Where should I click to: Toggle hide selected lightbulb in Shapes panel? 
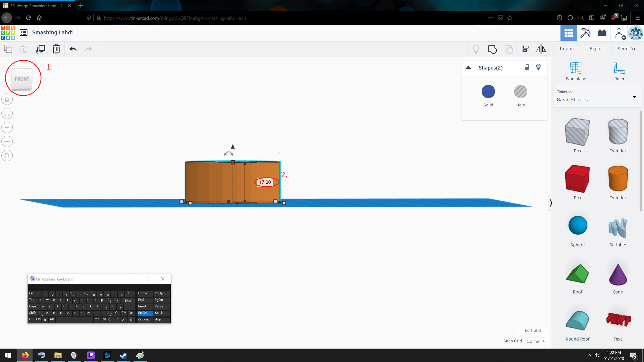pyautogui.click(x=538, y=67)
